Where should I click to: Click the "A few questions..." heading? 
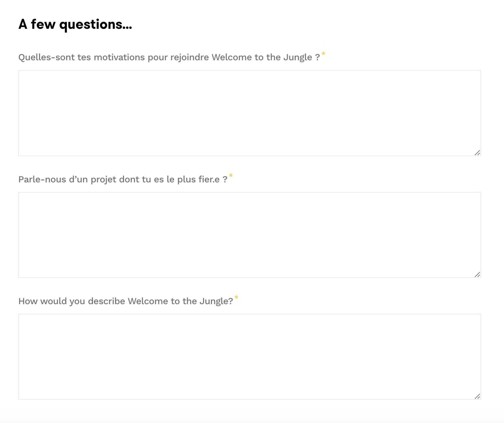click(x=75, y=24)
